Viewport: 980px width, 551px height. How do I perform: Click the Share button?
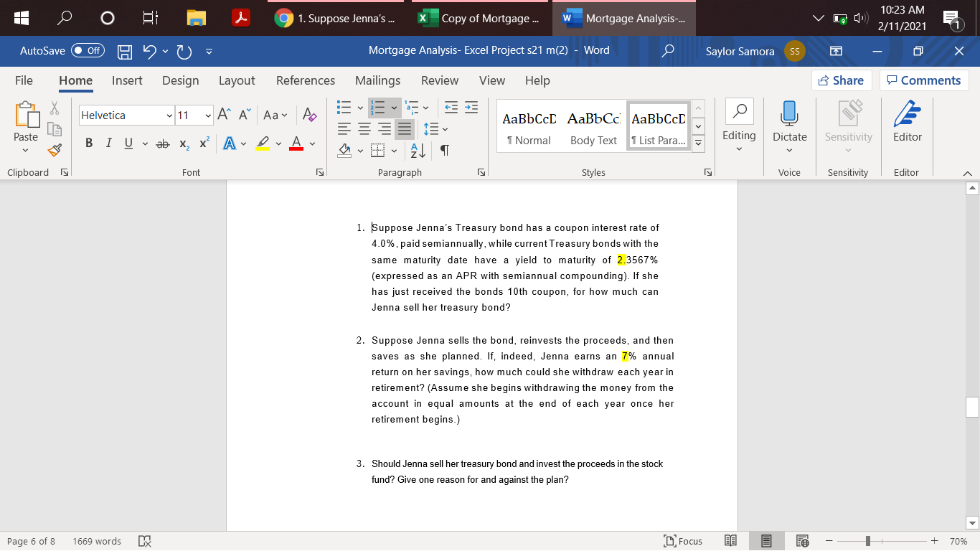(x=841, y=80)
